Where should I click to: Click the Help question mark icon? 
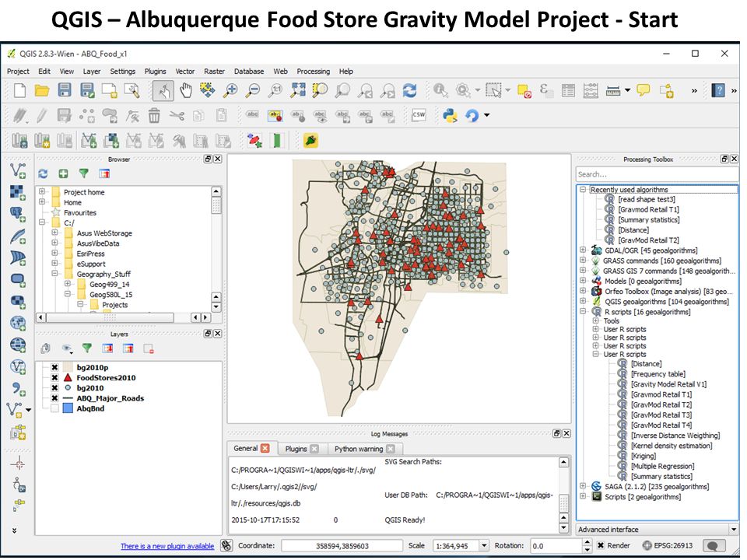[717, 90]
